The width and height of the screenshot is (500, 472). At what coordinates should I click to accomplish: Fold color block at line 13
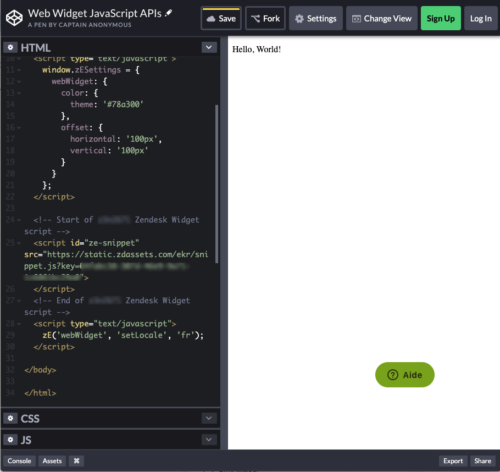click(x=19, y=93)
